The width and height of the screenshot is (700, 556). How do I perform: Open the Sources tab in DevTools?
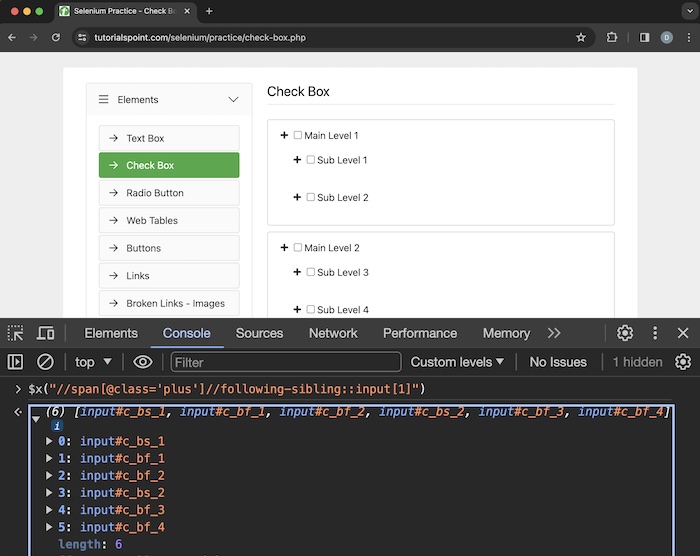[259, 333]
